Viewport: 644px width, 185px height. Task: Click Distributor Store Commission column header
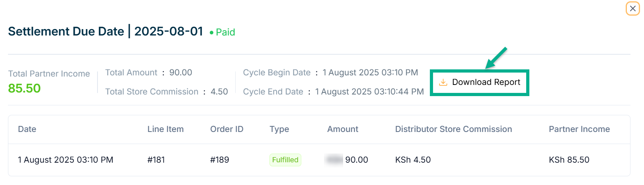pos(453,129)
